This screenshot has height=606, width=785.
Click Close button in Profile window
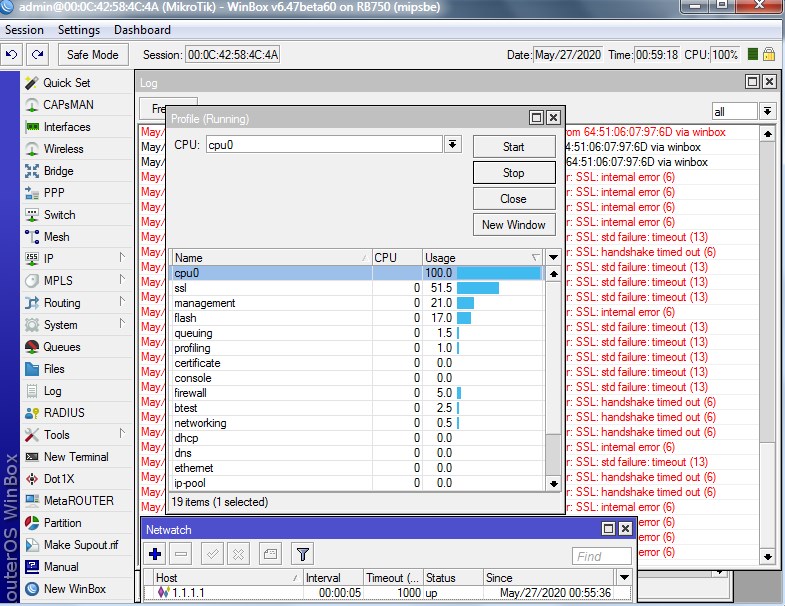click(x=514, y=199)
